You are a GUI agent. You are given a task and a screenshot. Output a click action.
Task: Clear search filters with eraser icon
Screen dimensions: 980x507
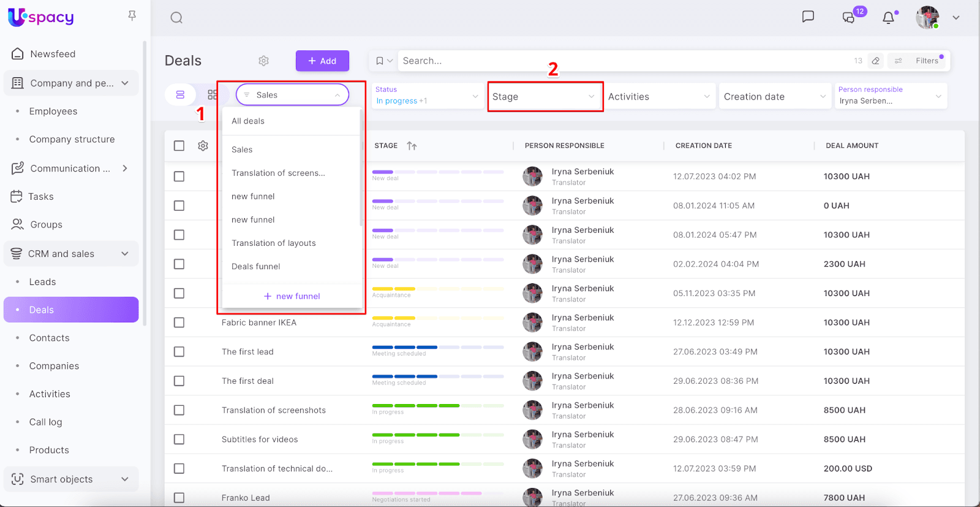[876, 61]
